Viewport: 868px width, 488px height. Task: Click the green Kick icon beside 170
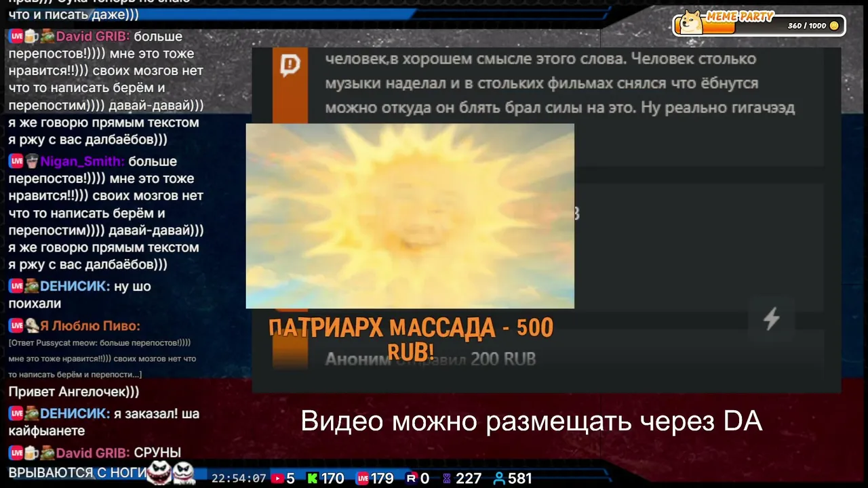(313, 479)
